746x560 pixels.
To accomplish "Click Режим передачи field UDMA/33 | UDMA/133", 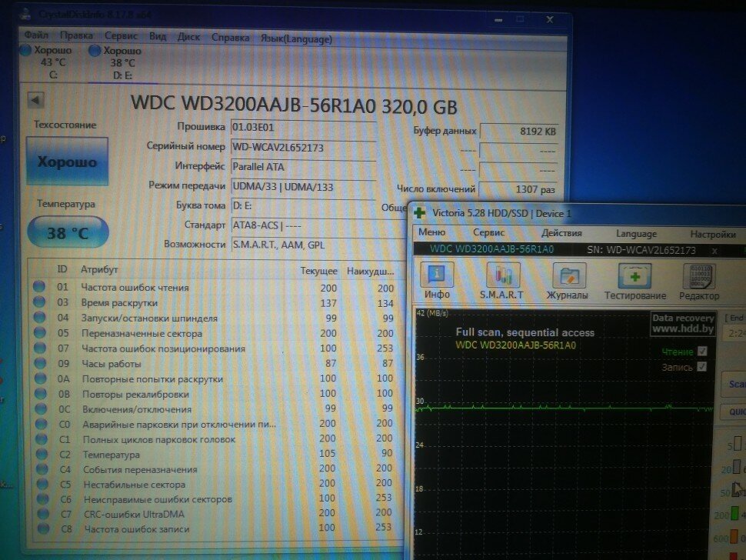I will click(x=303, y=186).
